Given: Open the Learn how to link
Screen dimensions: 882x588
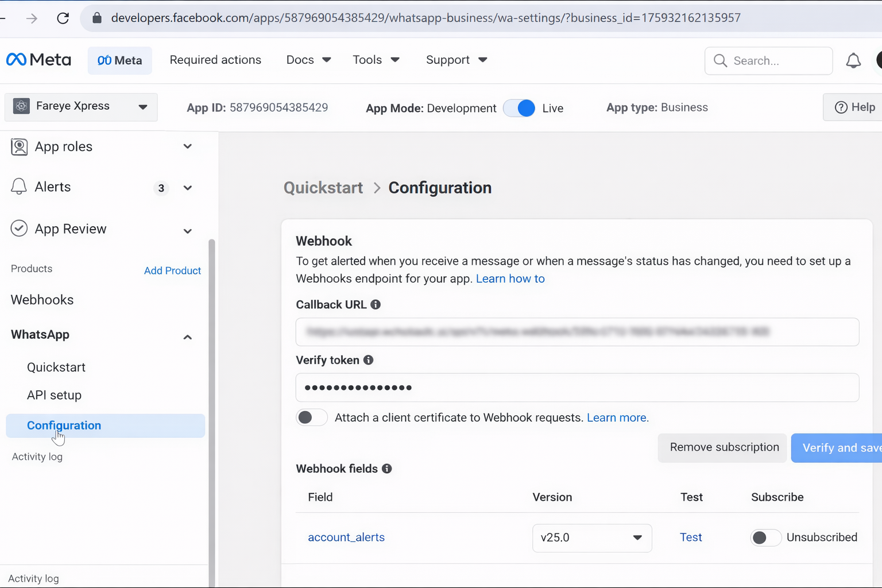Looking at the screenshot, I should pos(510,278).
